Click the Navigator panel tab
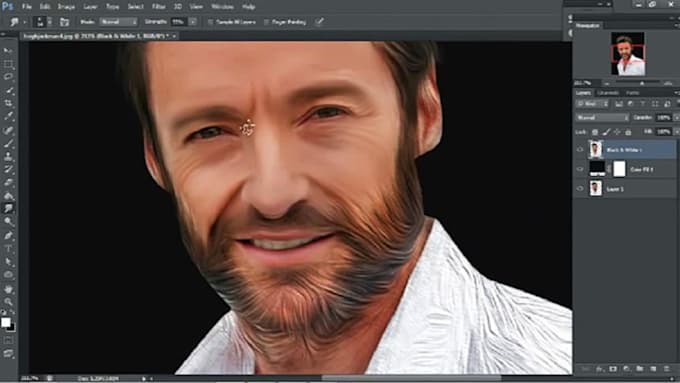 [588, 26]
